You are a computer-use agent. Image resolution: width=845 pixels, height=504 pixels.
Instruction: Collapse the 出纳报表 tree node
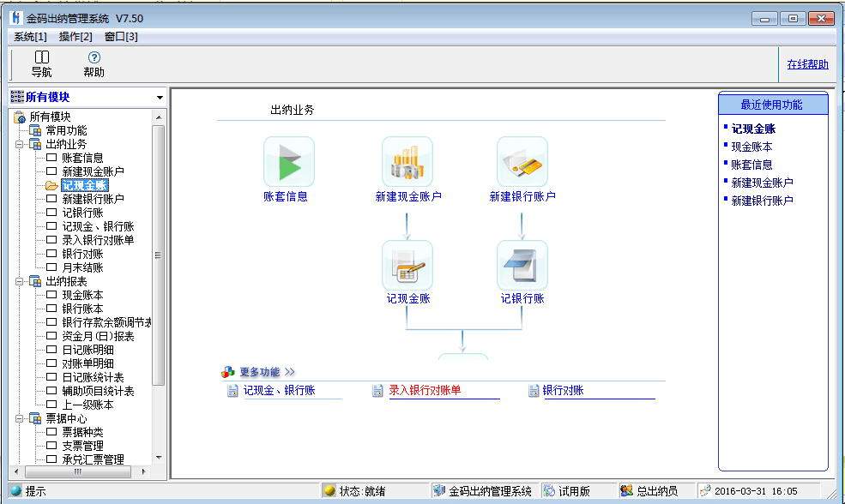(x=20, y=281)
